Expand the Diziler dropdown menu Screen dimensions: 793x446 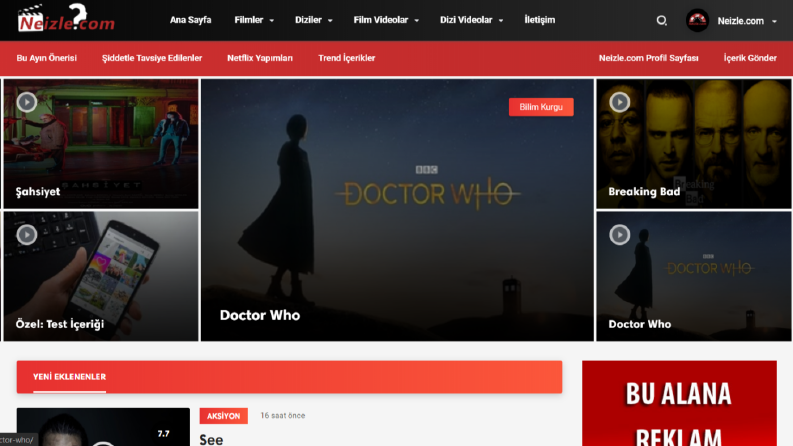(x=314, y=20)
